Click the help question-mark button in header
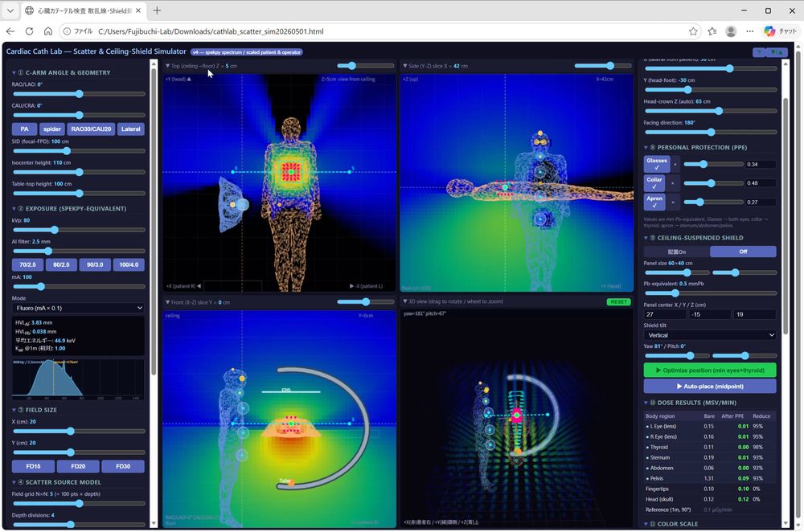 click(758, 51)
